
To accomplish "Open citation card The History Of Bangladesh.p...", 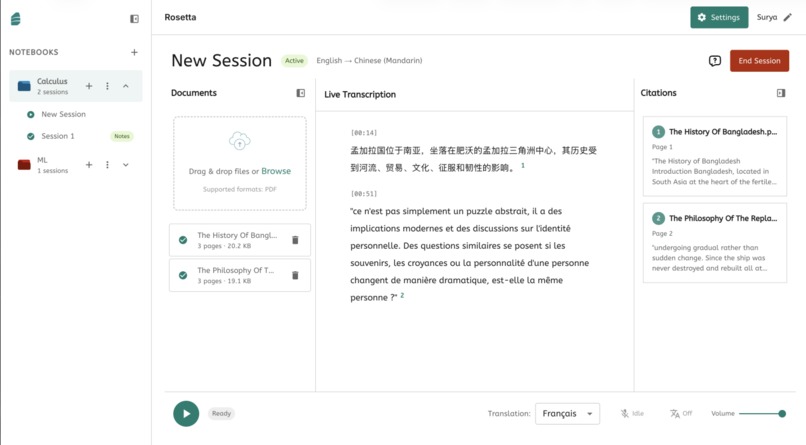I will click(x=715, y=156).
